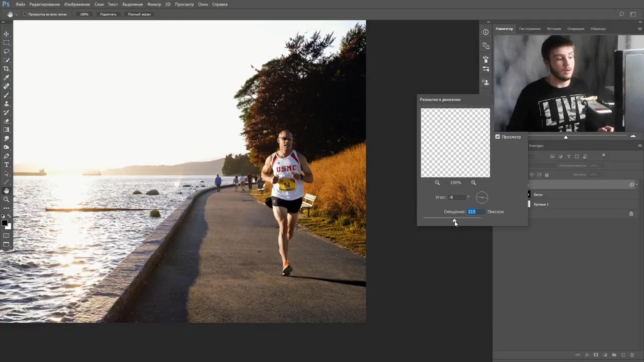Viewport: 644px width, 362px height.
Task: Reset default foreground and background colors
Action: [3, 217]
